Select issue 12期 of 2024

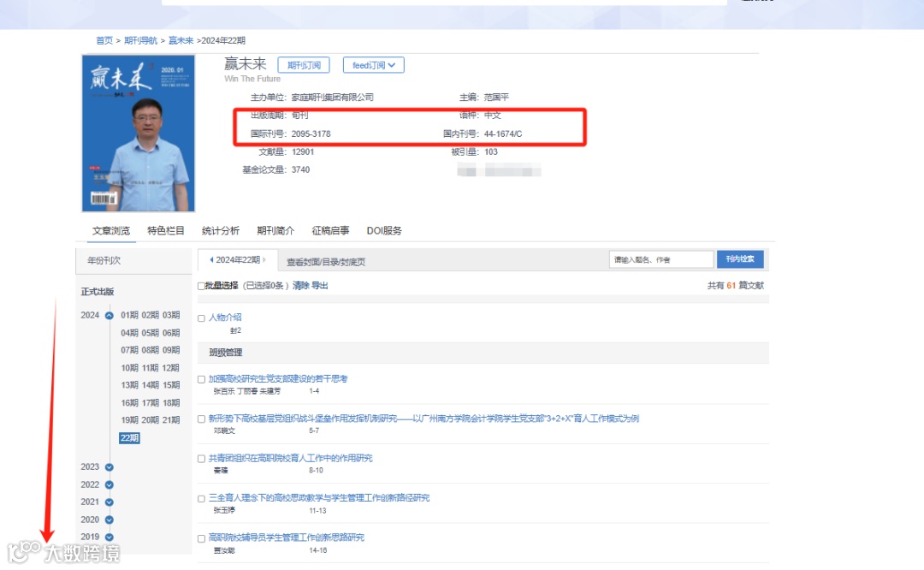pyautogui.click(x=171, y=368)
